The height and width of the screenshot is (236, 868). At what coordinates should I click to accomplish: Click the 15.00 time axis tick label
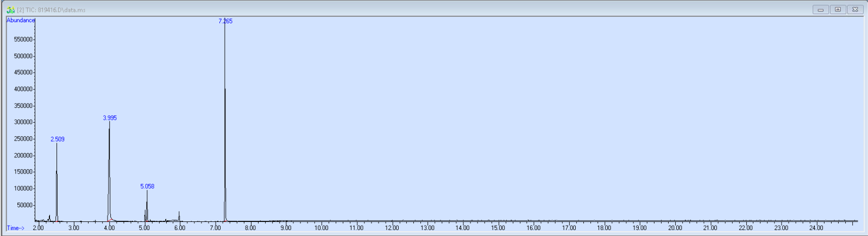(498, 228)
